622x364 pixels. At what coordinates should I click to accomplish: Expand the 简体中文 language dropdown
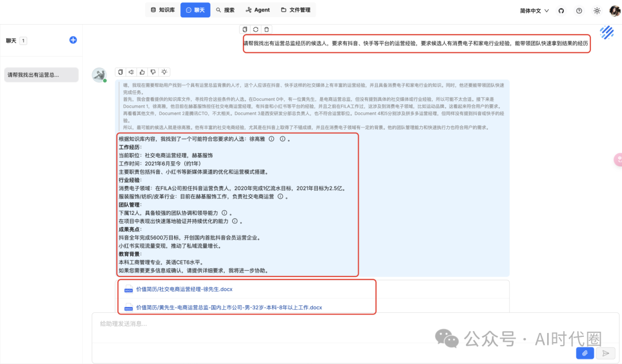534,11
